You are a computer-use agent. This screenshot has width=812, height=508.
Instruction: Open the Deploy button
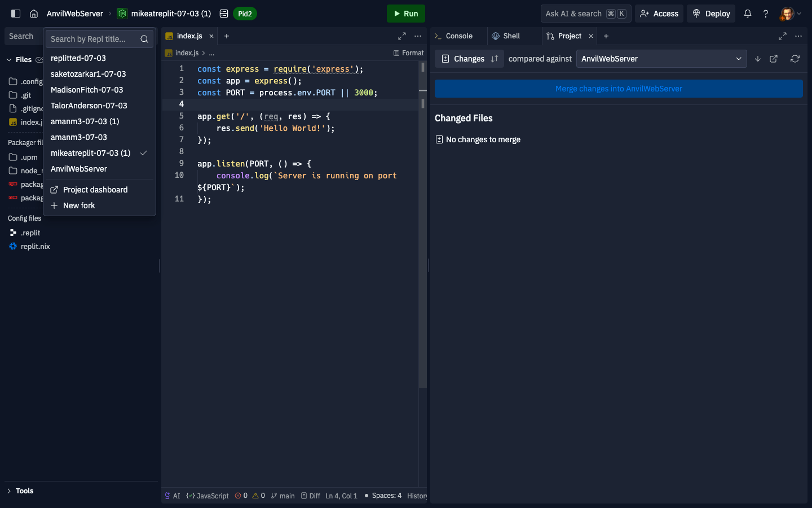click(x=711, y=14)
